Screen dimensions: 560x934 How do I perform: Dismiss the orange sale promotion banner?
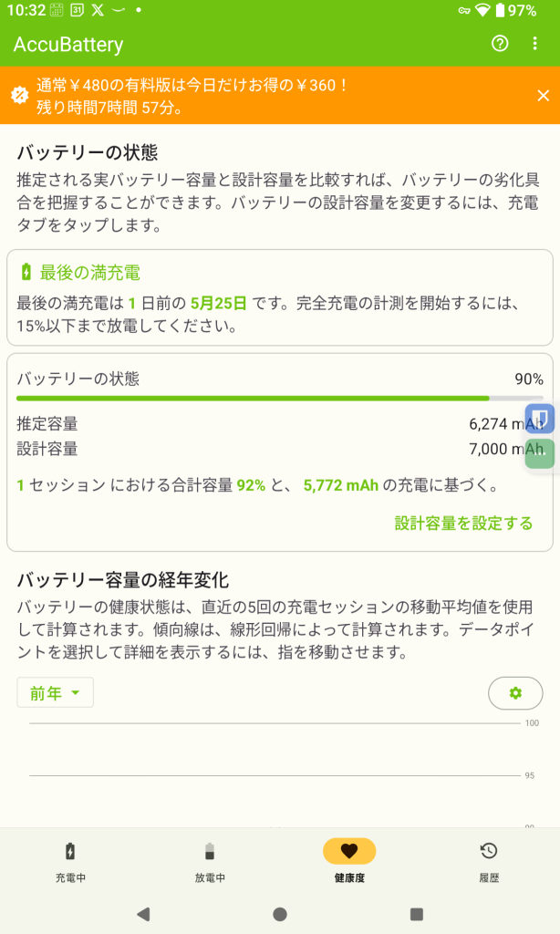click(543, 96)
